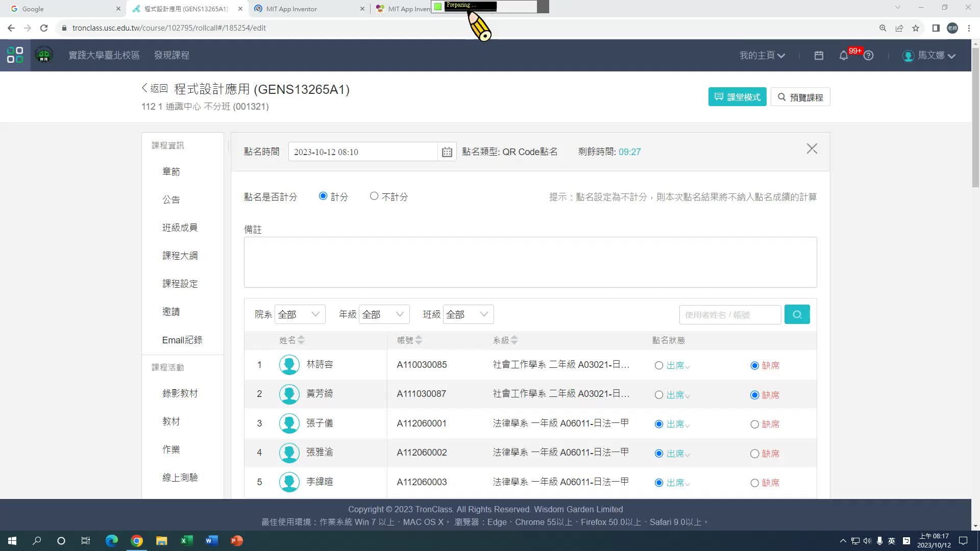Open Excel from the taskbar

187,541
